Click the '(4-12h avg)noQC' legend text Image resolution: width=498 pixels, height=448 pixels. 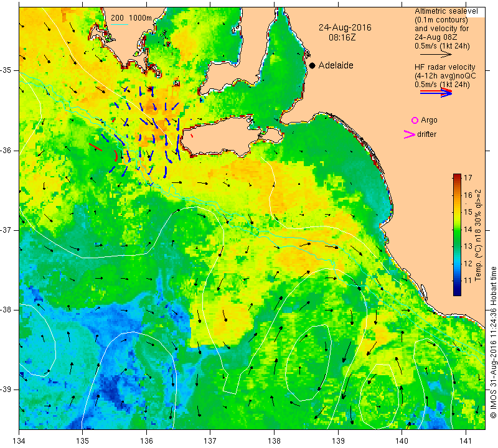pos(445,76)
